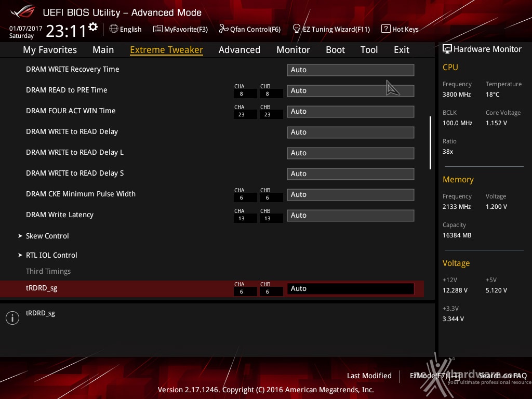Click DRAM Write Latency Auto field
Image resolution: width=532 pixels, height=399 pixels.
coord(351,216)
